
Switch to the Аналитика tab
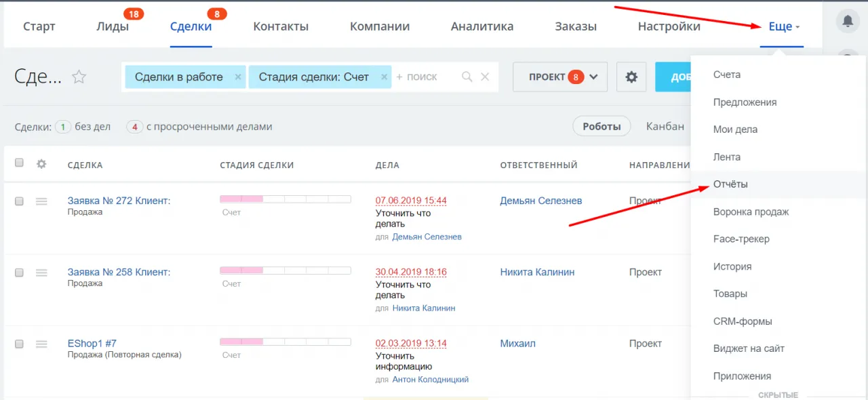(x=482, y=26)
